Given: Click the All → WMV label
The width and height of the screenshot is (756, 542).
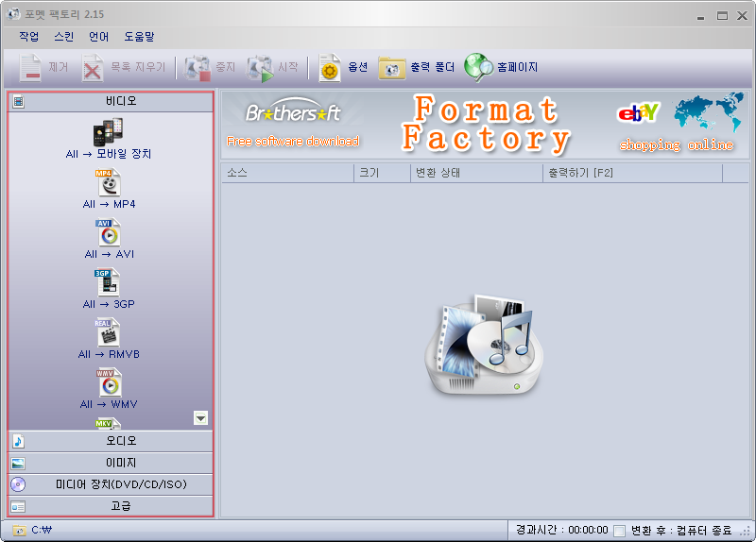Looking at the screenshot, I should tap(109, 405).
